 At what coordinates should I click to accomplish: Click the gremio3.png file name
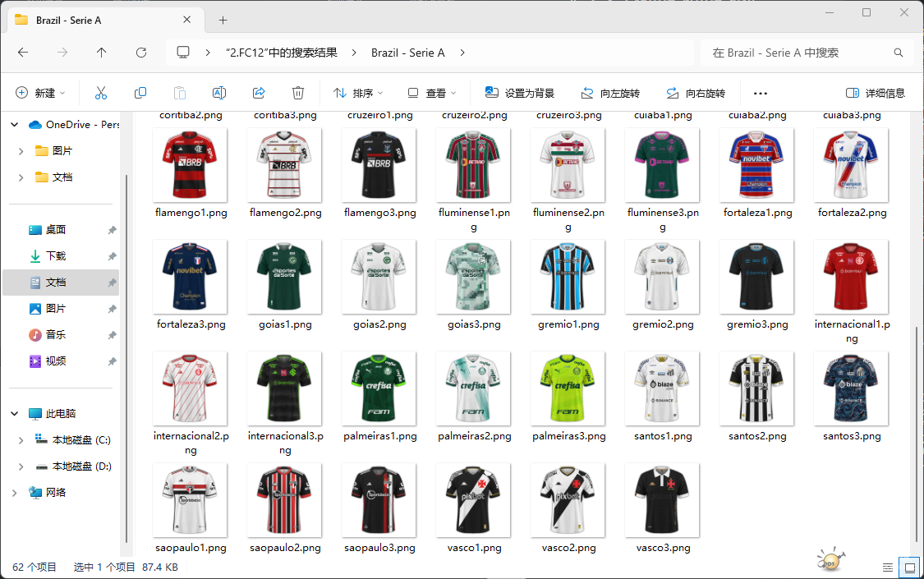click(x=757, y=324)
